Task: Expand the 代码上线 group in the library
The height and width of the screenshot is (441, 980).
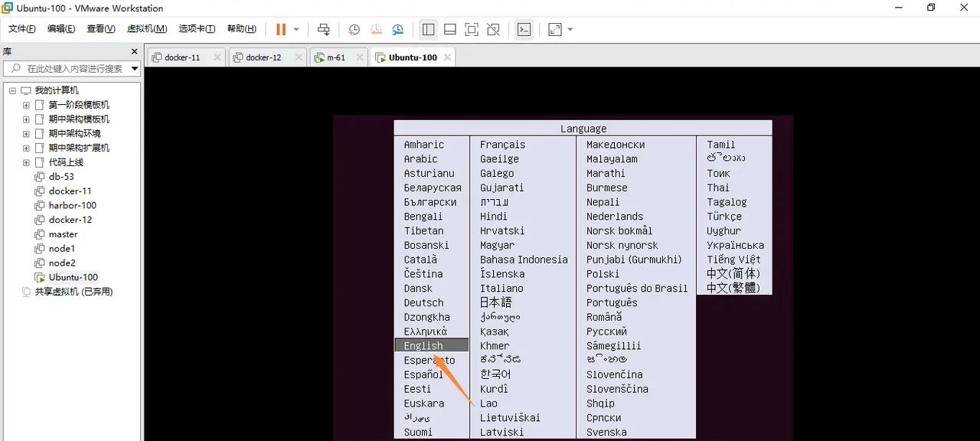Action: click(x=25, y=162)
